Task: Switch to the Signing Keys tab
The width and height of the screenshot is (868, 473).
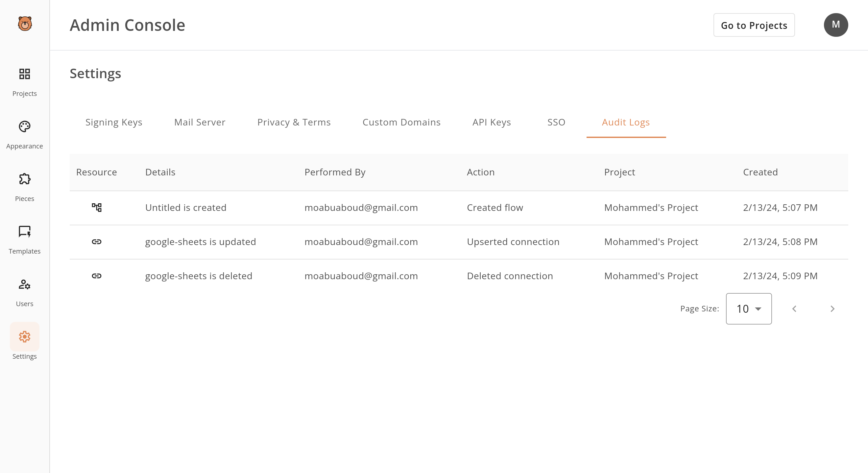Action: coord(114,122)
